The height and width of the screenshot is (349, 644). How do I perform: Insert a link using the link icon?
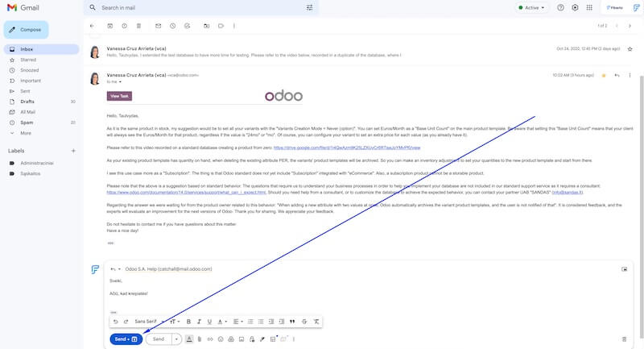pos(210,339)
